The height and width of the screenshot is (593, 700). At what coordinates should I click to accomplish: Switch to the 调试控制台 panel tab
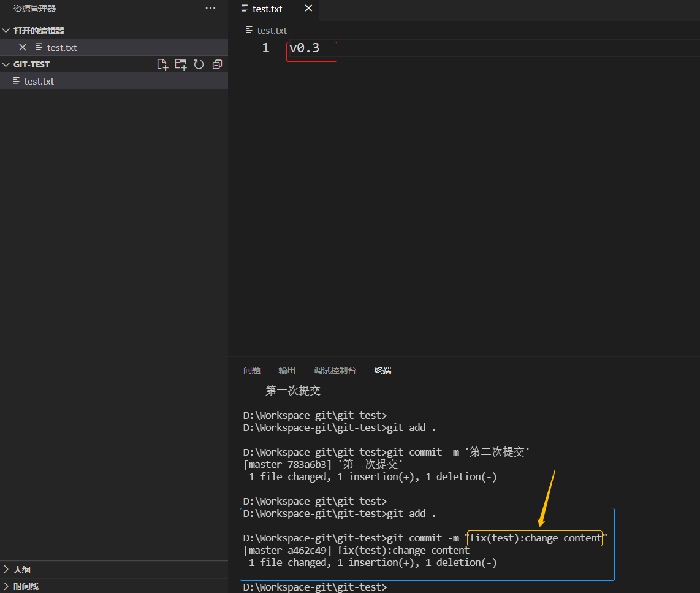335,370
